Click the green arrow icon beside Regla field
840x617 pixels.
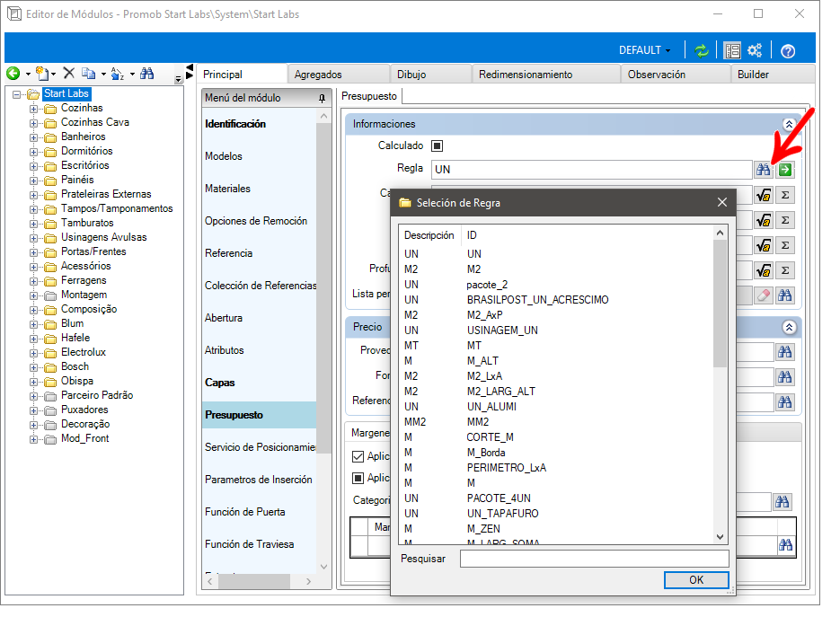pyautogui.click(x=785, y=170)
